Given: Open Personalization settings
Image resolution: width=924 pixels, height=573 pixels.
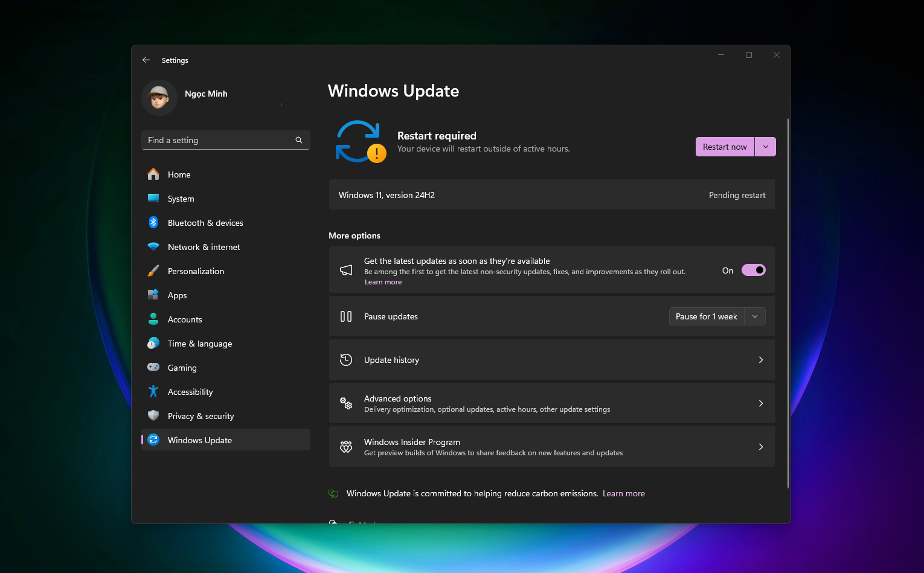Looking at the screenshot, I should 225,270.
